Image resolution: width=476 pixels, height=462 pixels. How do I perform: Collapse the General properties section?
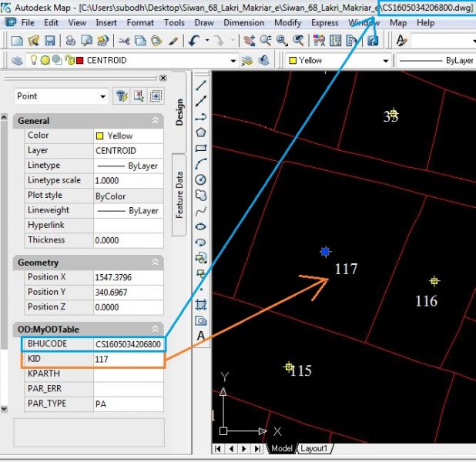tap(155, 121)
